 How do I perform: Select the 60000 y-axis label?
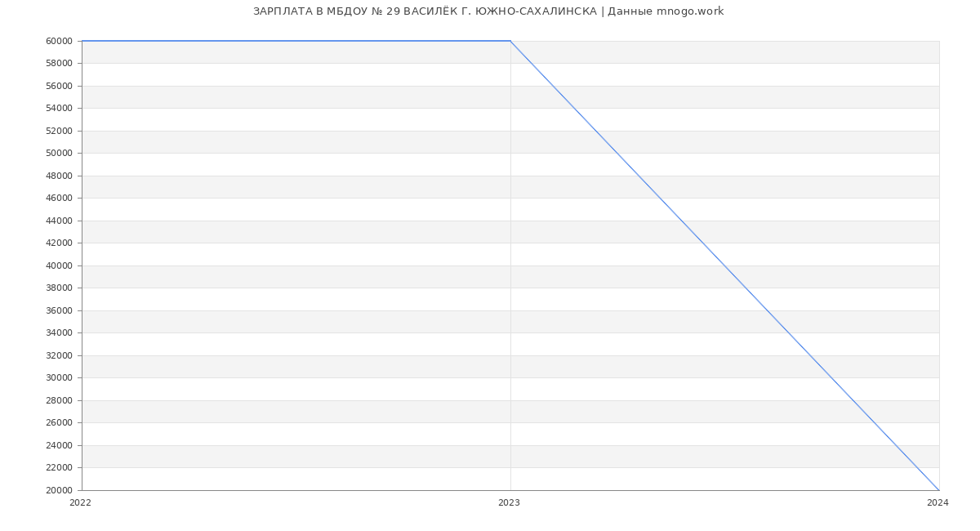60,41
